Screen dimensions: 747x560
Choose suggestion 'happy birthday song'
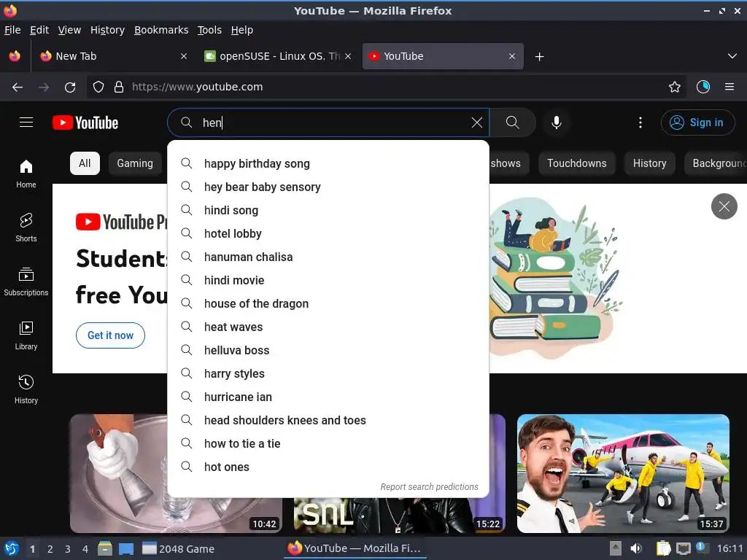tap(328, 164)
